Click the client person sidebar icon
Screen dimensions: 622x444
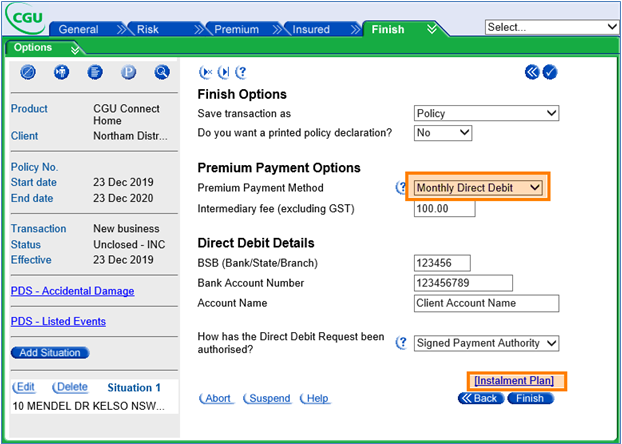tap(61, 72)
